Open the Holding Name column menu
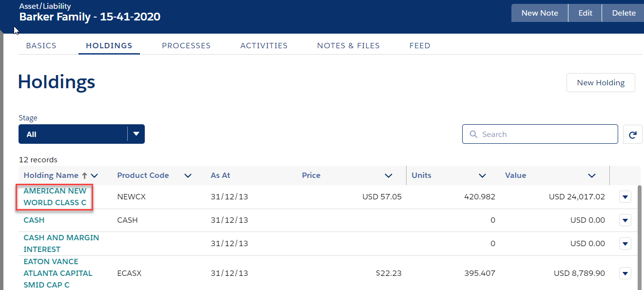The height and width of the screenshot is (290, 644). (95, 175)
